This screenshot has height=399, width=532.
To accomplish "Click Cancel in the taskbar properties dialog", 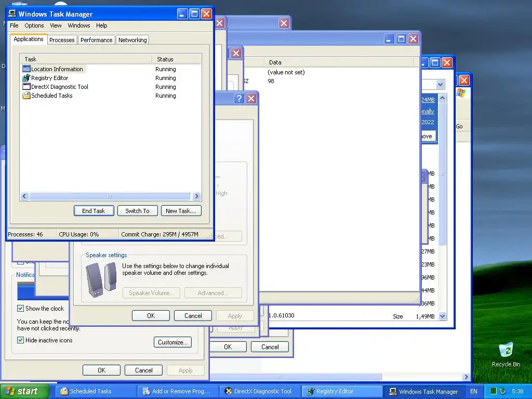I will pyautogui.click(x=143, y=370).
